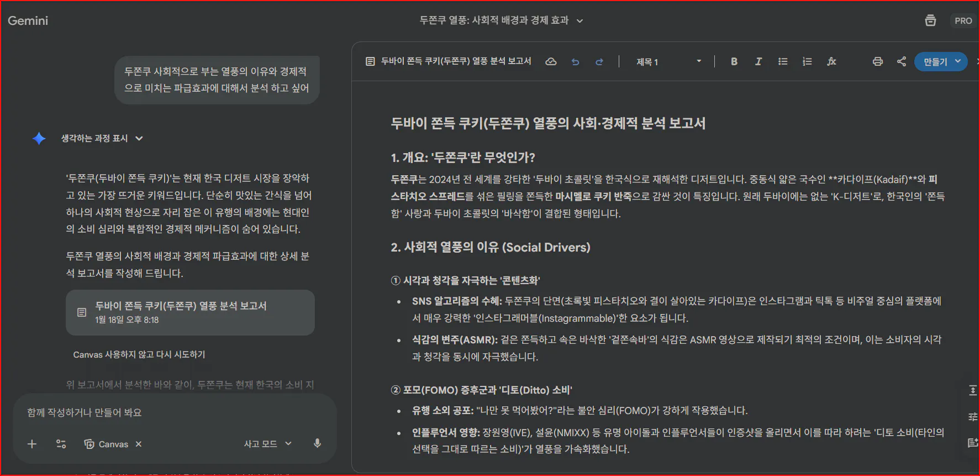The height and width of the screenshot is (476, 980).
Task: Print the canvas document
Action: [x=877, y=61]
